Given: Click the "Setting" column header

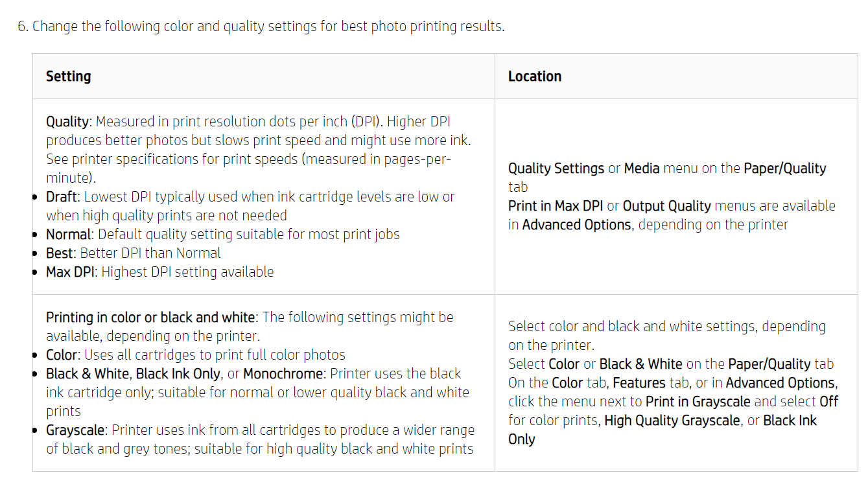Looking at the screenshot, I should coord(68,76).
